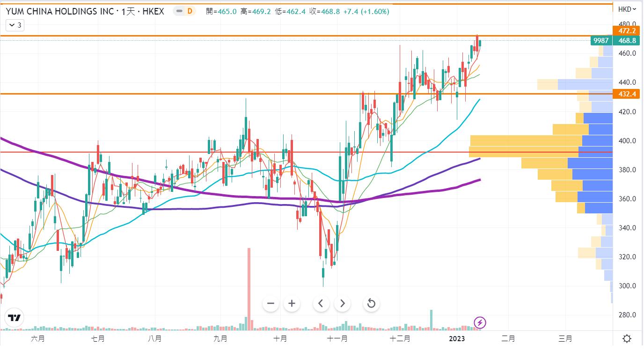The image size is (644, 351).
Task: Reset chart view with the circular arrow
Action: pyautogui.click(x=371, y=303)
